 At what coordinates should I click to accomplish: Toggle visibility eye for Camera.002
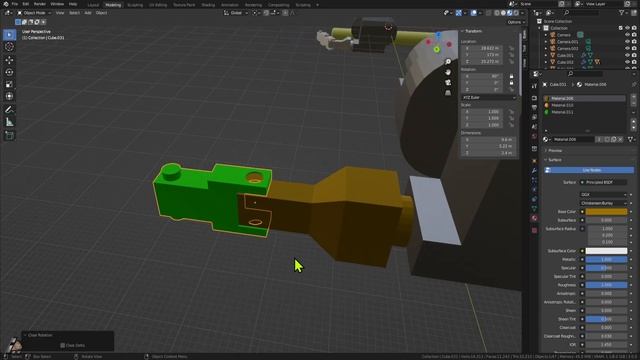[x=627, y=49]
